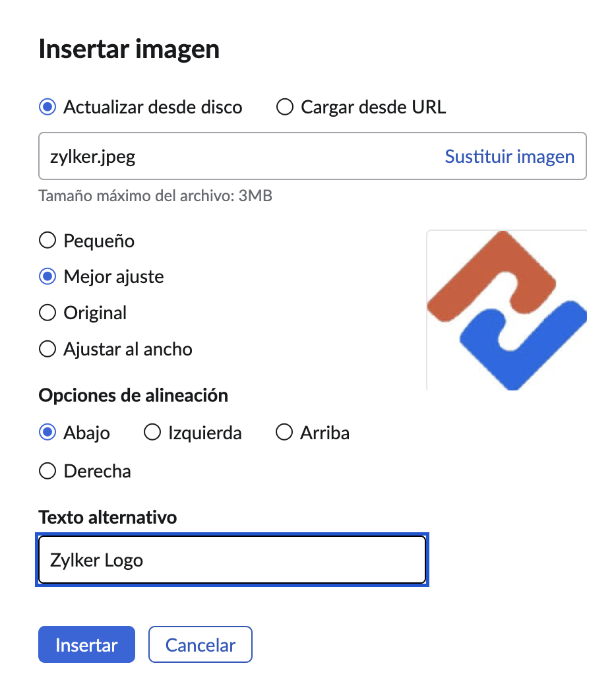Click the 'Opciones de alineación' section heading
Image resolution: width=616 pixels, height=678 pixels.
[133, 395]
